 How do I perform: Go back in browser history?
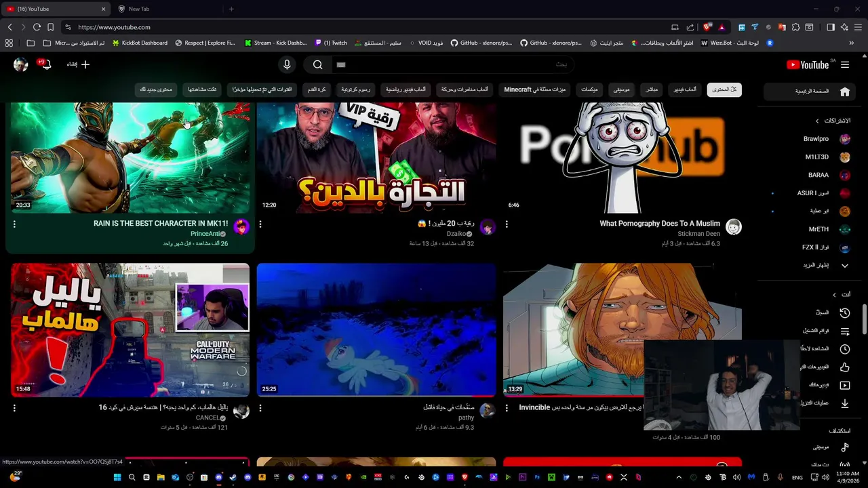(9, 27)
